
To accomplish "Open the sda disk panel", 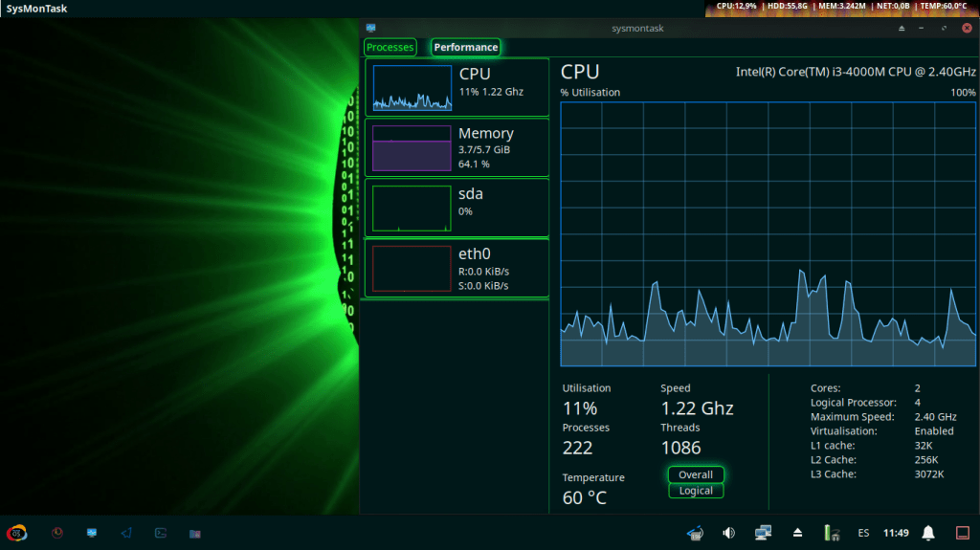I will point(457,207).
